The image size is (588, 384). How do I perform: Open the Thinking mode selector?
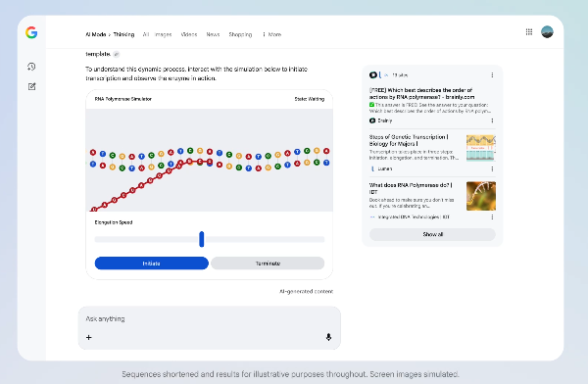123,34
